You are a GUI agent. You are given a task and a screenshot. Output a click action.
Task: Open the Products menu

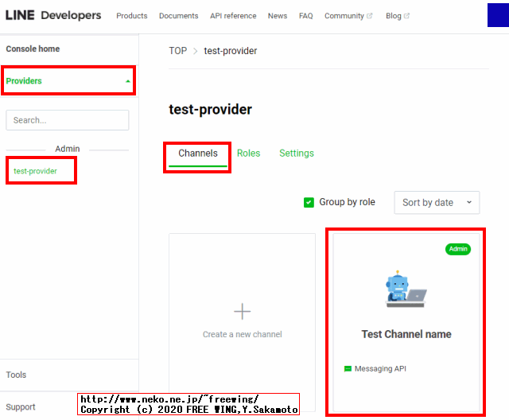click(131, 16)
